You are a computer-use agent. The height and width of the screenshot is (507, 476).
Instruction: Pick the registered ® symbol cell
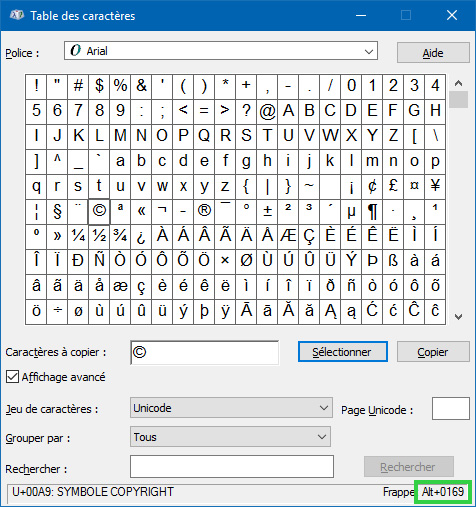pos(204,211)
